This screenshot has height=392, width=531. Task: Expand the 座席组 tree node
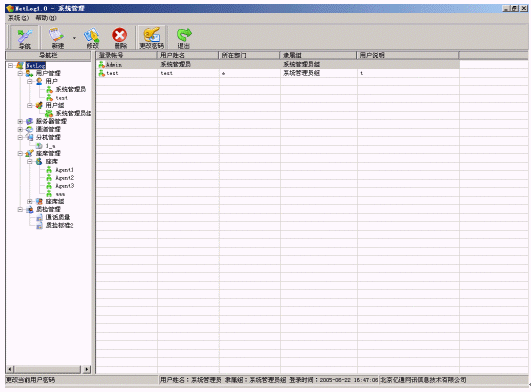click(x=30, y=201)
